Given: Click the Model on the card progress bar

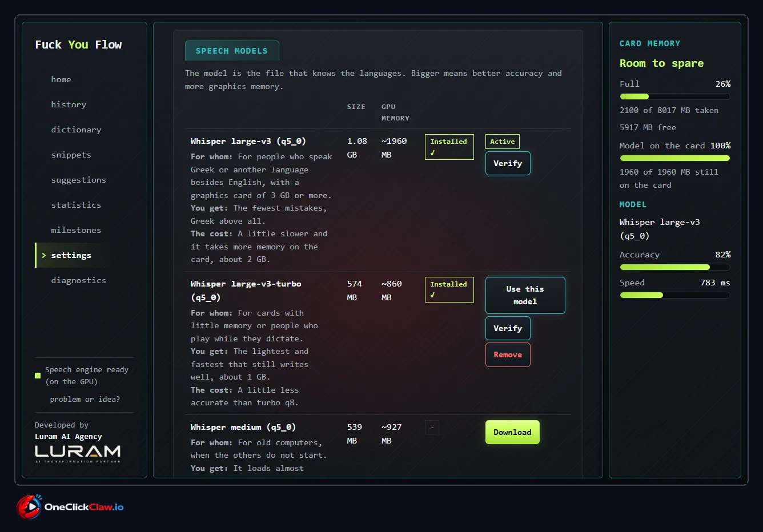Looking at the screenshot, I should pyautogui.click(x=674, y=158).
